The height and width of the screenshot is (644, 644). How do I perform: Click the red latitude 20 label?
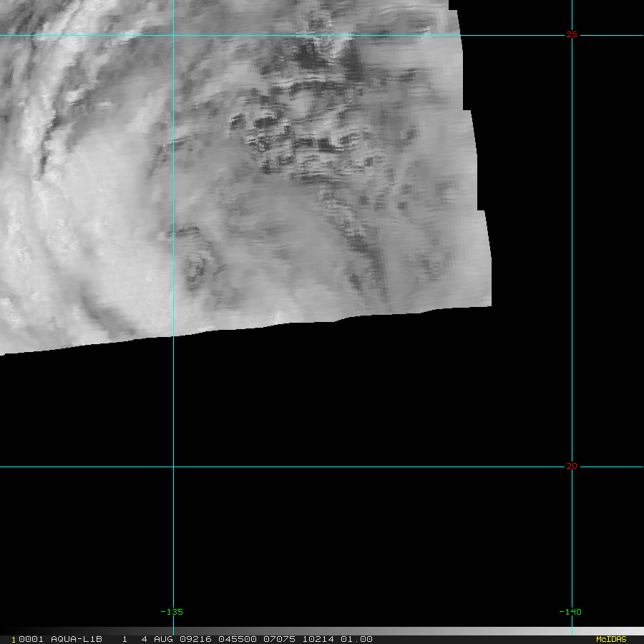[571, 466]
